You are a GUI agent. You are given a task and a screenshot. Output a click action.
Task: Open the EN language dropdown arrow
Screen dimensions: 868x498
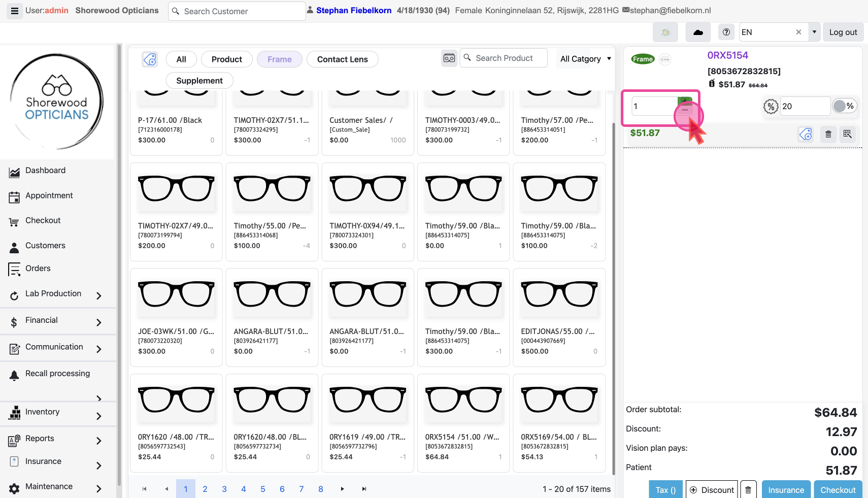click(x=814, y=32)
